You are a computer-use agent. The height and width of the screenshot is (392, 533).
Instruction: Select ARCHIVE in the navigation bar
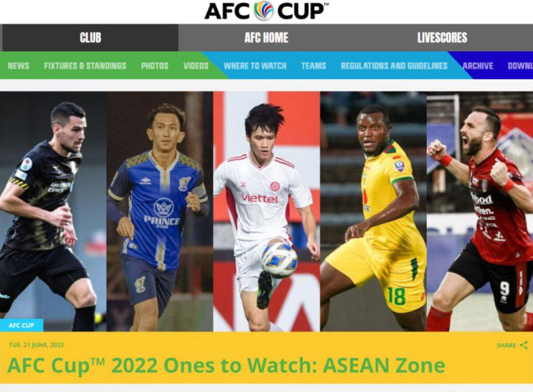(x=477, y=66)
